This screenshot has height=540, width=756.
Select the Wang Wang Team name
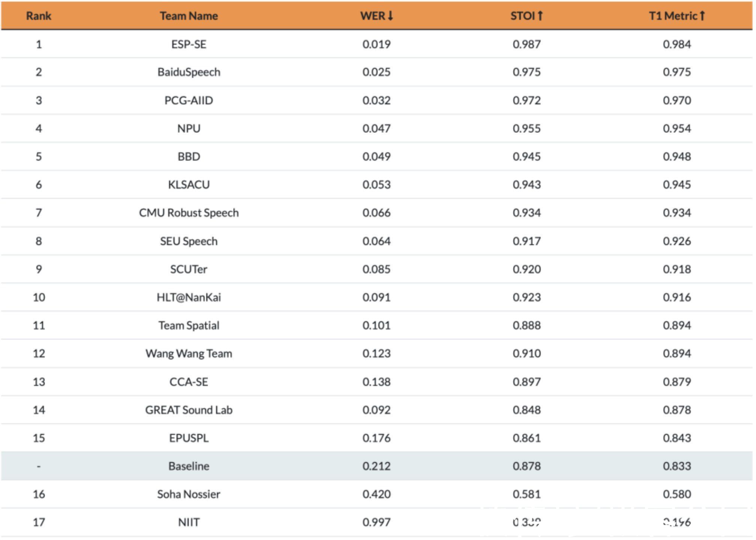(189, 354)
